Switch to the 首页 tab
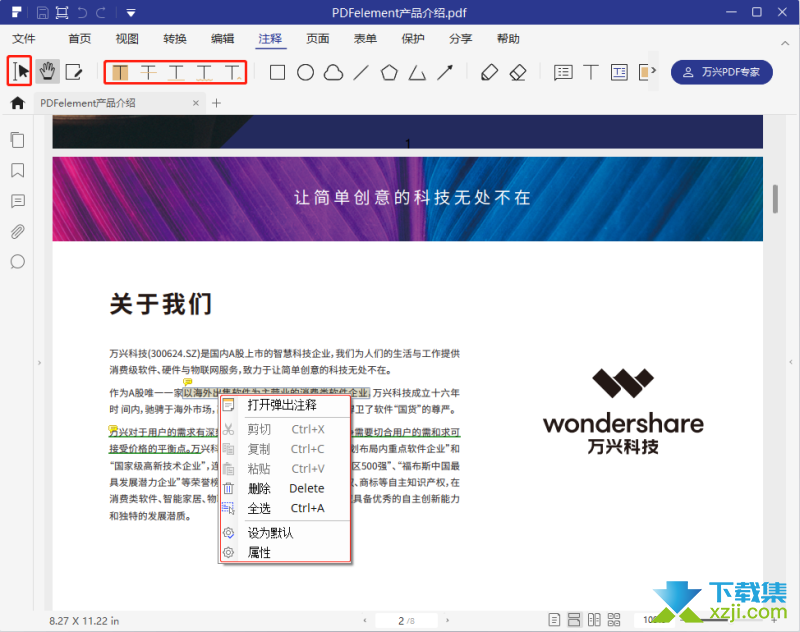 coord(80,39)
